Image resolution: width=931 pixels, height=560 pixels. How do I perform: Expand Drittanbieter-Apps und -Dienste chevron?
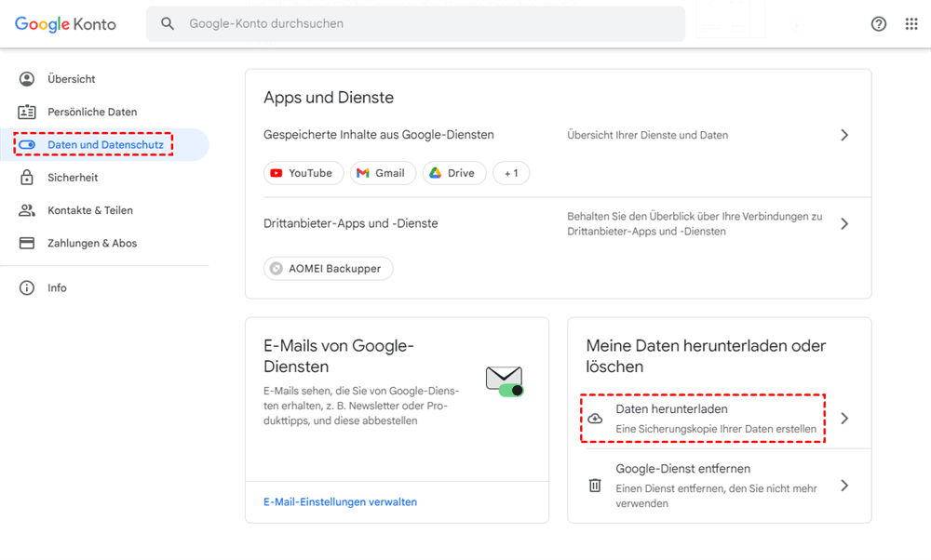844,224
